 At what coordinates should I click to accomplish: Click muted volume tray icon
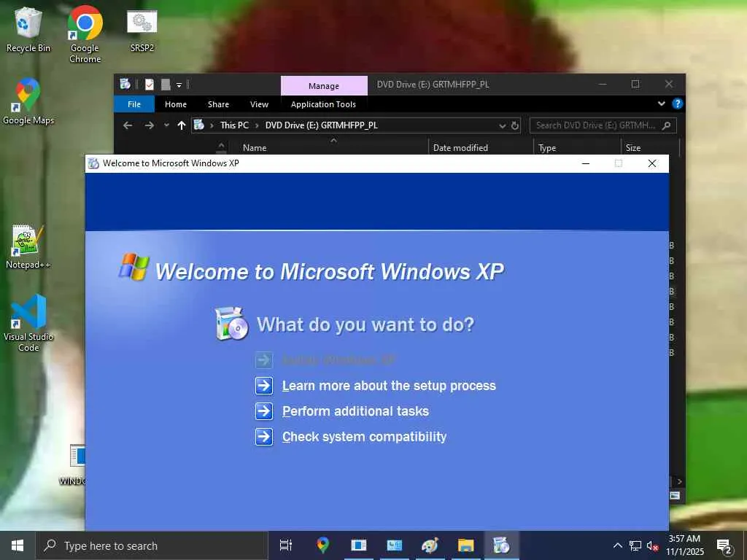(x=653, y=545)
